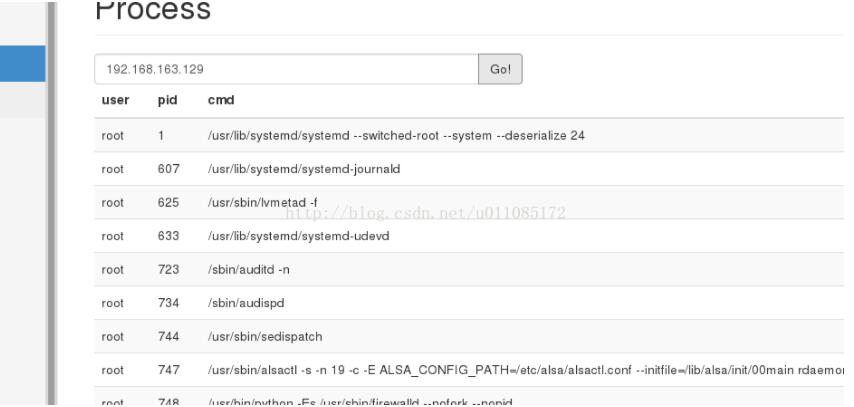Click the pid 723 cell
This screenshot has height=407, width=854.
[x=168, y=271]
